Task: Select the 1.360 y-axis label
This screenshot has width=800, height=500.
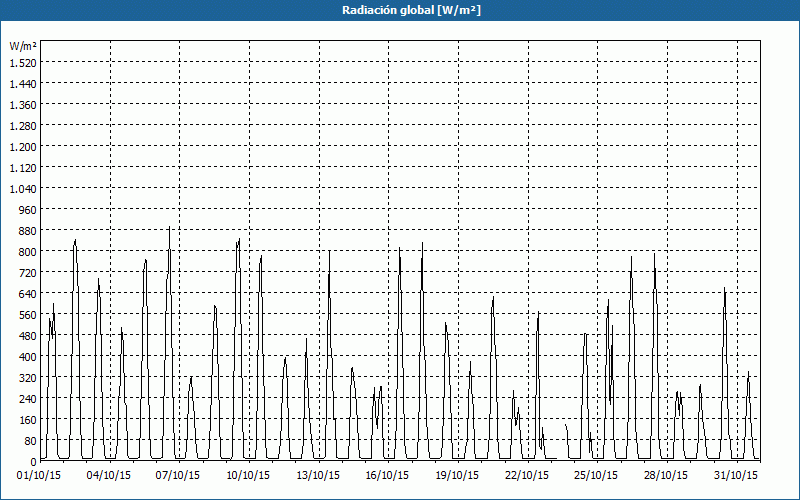Action: pos(23,105)
